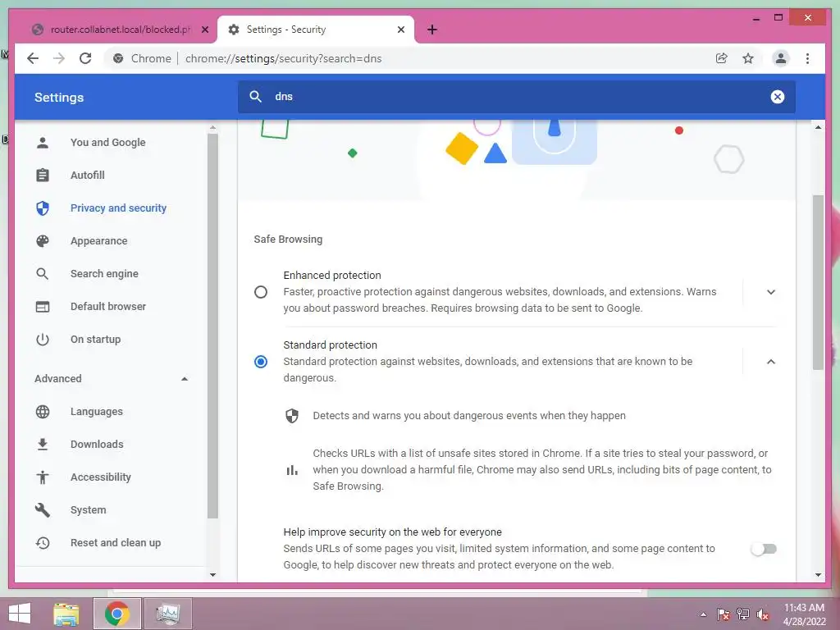840x630 pixels.
Task: Close the router.collabnet.local tab
Action: [204, 30]
